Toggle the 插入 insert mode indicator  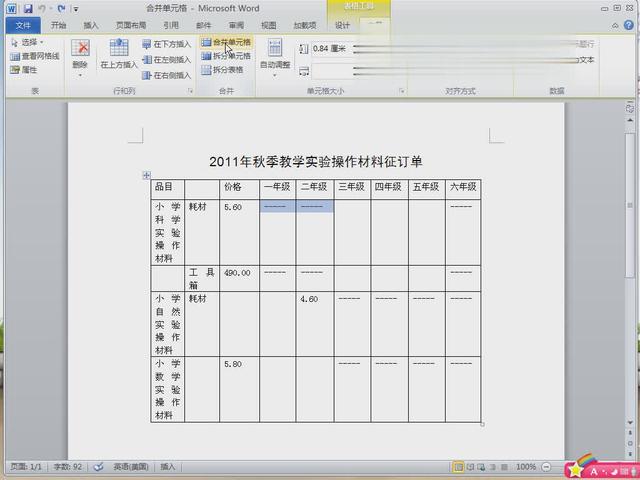(x=167, y=467)
